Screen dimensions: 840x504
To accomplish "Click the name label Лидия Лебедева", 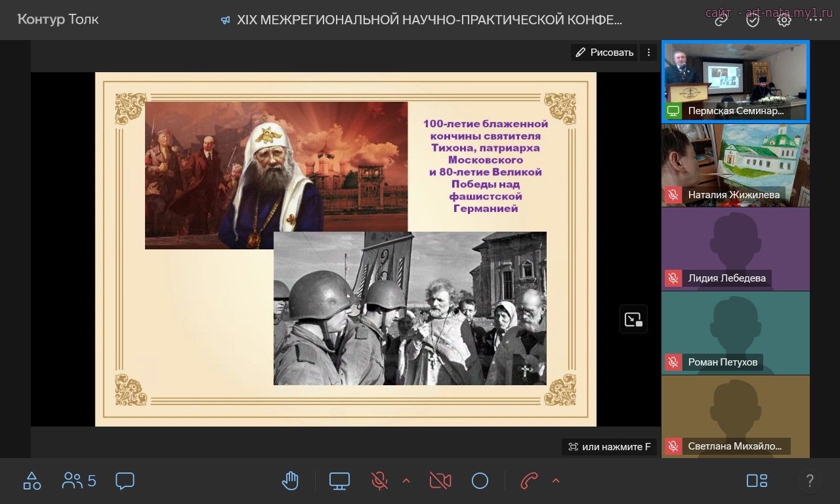I will pos(727,278).
